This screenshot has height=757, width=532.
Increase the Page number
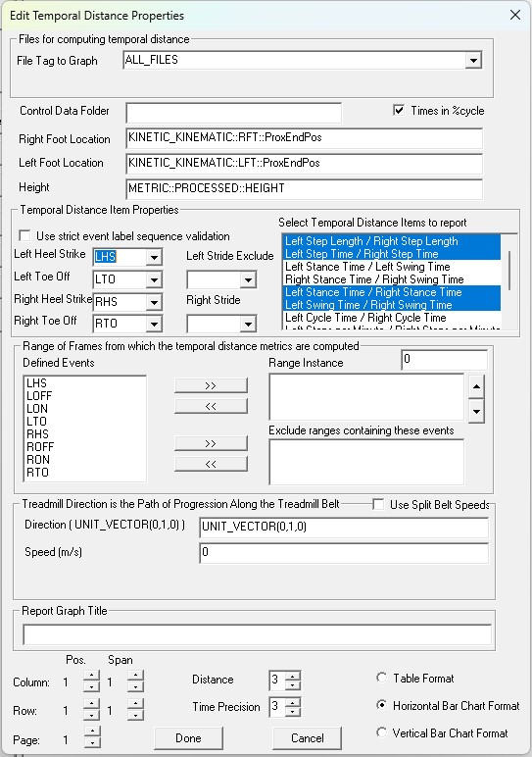(92, 732)
